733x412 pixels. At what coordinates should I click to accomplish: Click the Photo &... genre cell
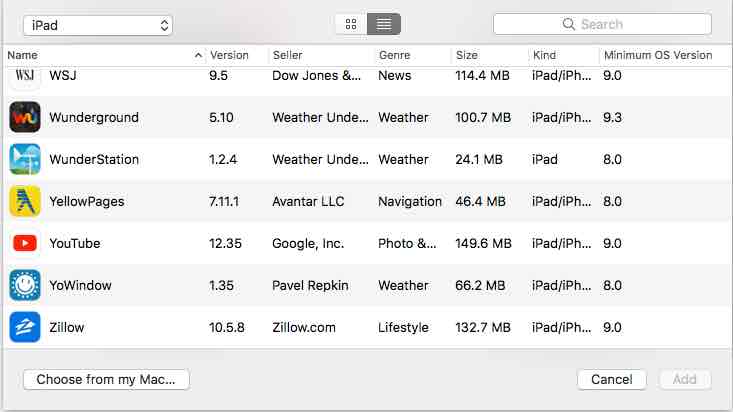407,244
